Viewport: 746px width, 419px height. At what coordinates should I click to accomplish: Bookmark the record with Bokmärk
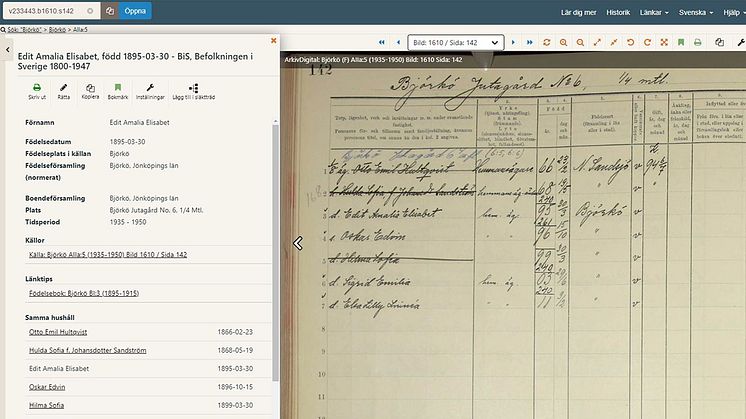coord(118,88)
